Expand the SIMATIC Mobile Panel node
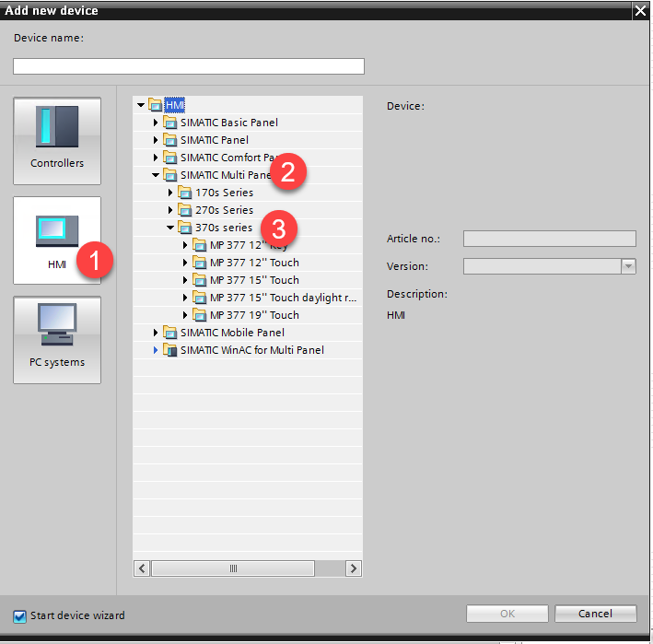The image size is (653, 644). (156, 333)
